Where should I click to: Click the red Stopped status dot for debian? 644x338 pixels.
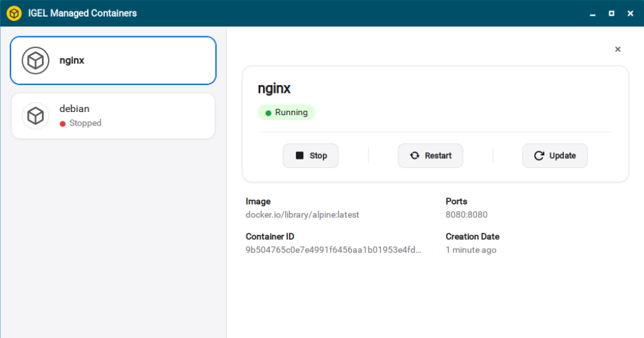[x=62, y=124]
